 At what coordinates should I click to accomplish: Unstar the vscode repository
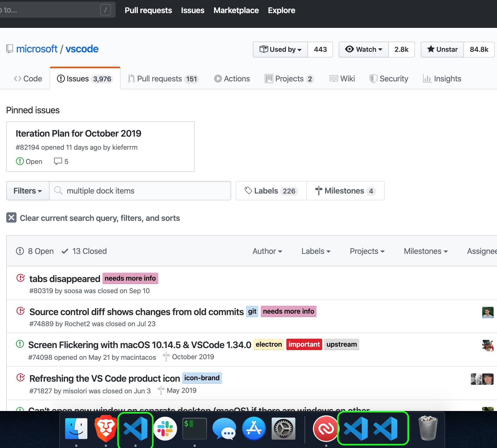point(442,50)
